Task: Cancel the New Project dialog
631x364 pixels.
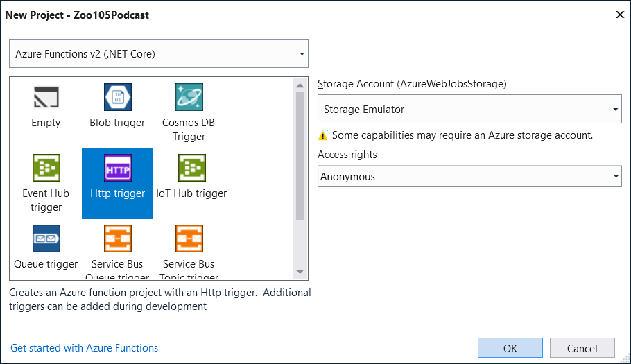Action: pyautogui.click(x=582, y=348)
